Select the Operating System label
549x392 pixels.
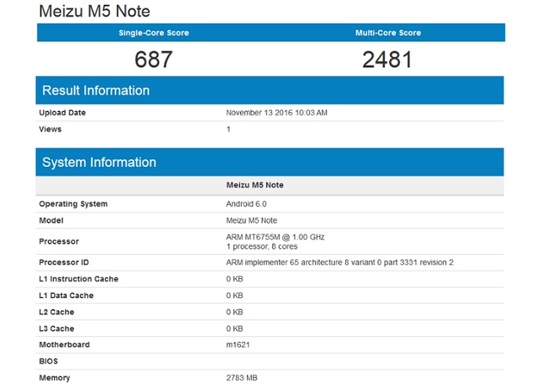click(x=73, y=204)
